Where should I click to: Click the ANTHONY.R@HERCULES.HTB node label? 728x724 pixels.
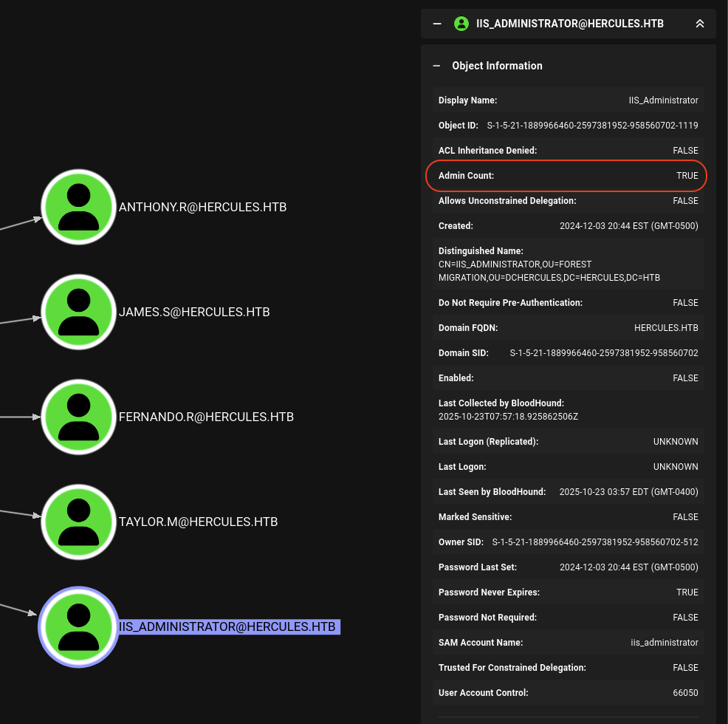[x=202, y=207]
